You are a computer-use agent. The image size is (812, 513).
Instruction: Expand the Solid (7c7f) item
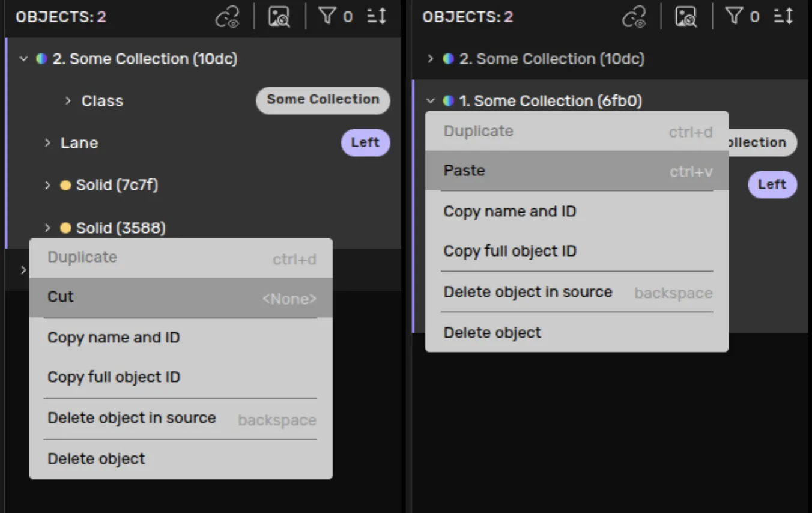click(47, 185)
